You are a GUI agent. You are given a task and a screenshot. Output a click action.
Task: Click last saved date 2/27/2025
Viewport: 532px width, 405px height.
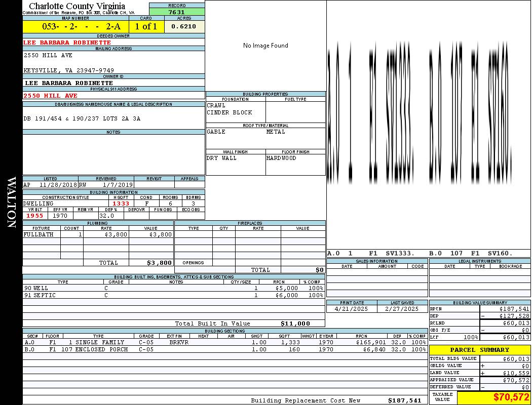(402, 309)
